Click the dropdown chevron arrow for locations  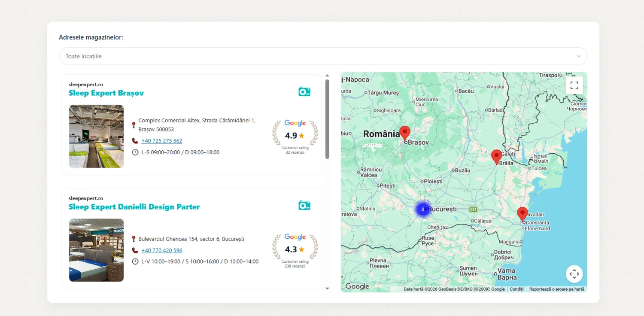[579, 56]
